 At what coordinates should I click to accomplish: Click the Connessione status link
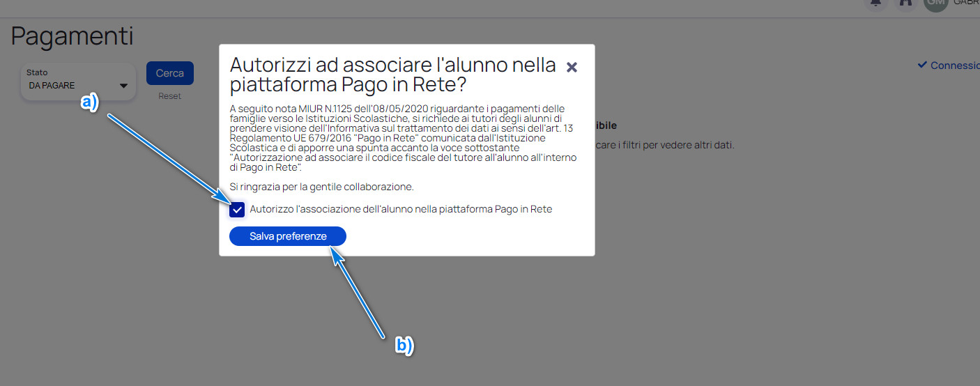[x=949, y=65]
